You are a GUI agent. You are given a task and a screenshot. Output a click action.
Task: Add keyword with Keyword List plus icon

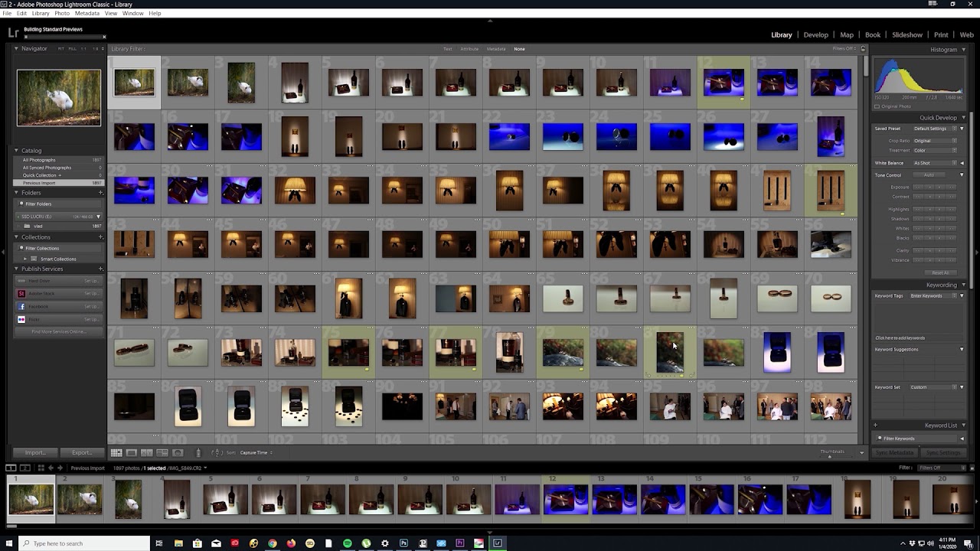875,425
